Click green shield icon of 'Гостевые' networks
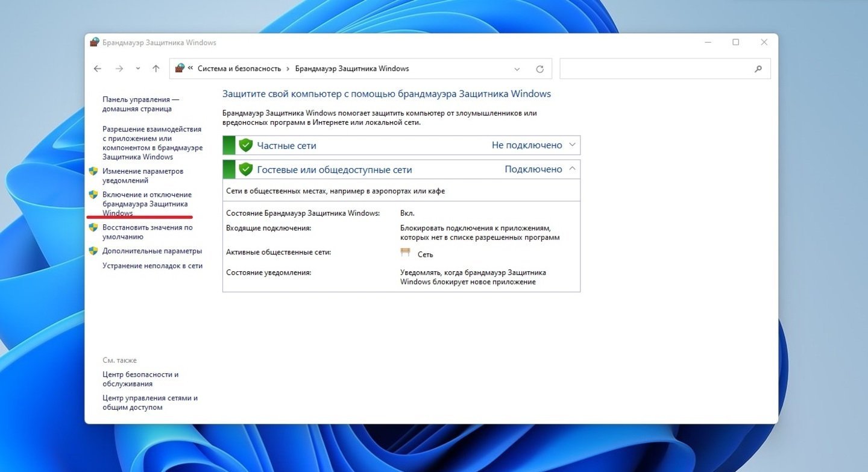Screen dimensions: 868x472 pos(245,169)
